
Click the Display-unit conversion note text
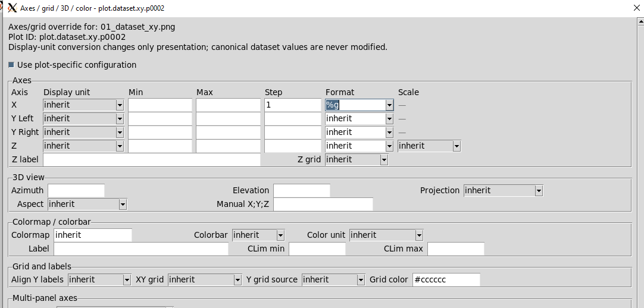[x=198, y=47]
